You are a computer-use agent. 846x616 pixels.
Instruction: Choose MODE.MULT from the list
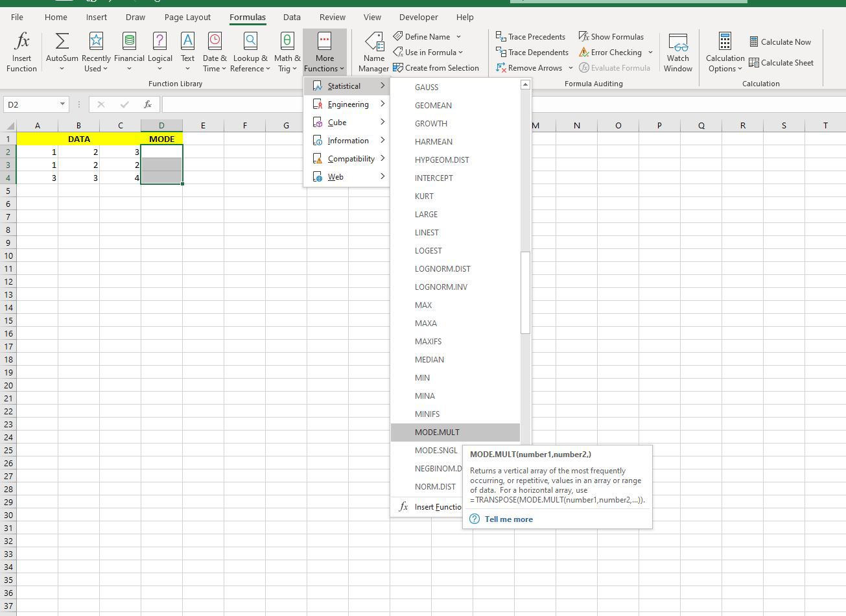[455, 432]
